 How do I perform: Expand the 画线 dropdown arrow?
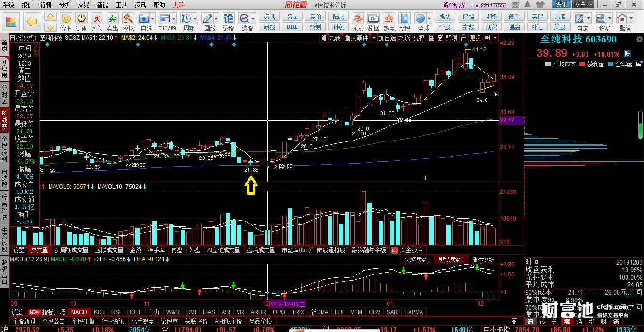click(216, 19)
